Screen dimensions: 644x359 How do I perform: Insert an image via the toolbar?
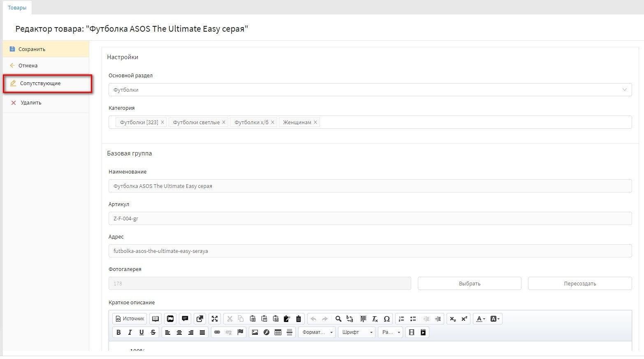pos(255,332)
